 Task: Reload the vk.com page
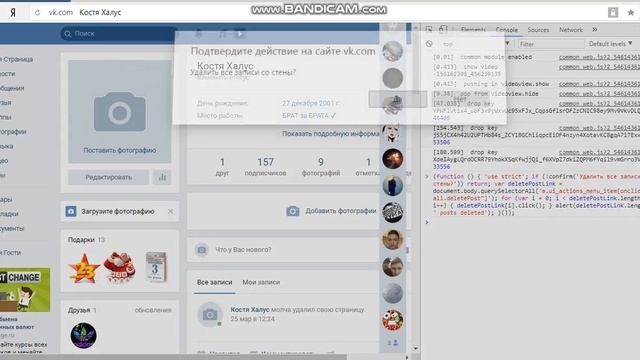coord(38,13)
